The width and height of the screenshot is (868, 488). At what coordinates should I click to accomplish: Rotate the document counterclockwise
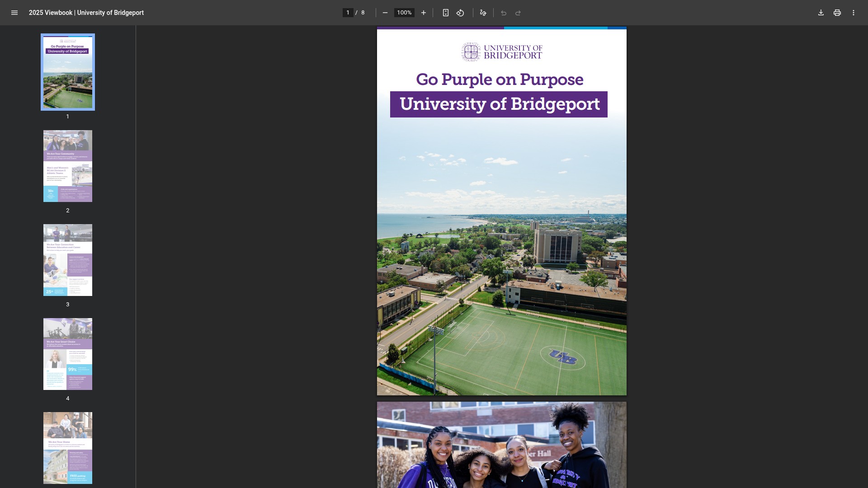[x=460, y=13]
